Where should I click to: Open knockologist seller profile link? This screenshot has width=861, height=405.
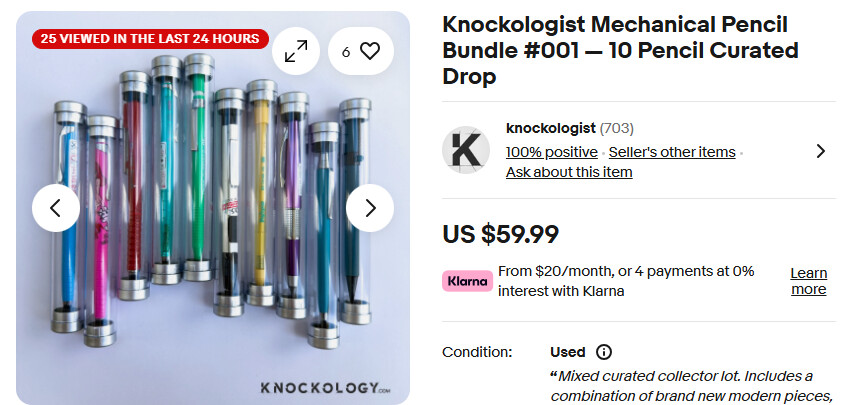(550, 128)
